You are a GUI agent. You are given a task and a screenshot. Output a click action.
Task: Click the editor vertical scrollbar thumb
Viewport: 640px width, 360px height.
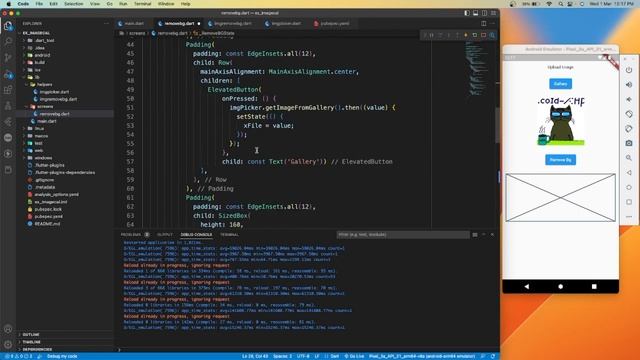[x=497, y=125]
